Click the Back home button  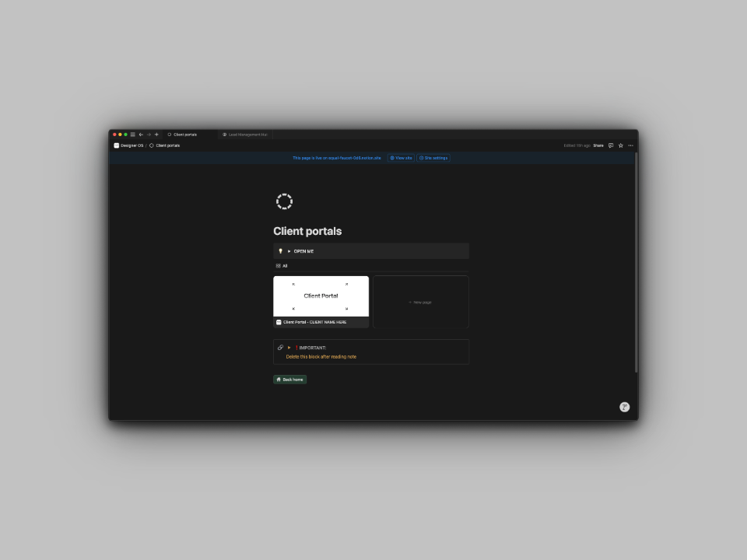click(x=289, y=380)
